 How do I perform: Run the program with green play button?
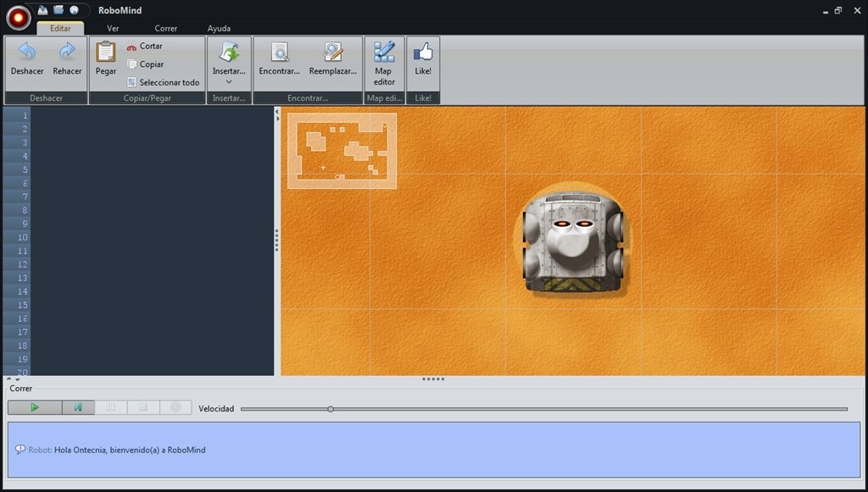pyautogui.click(x=35, y=407)
